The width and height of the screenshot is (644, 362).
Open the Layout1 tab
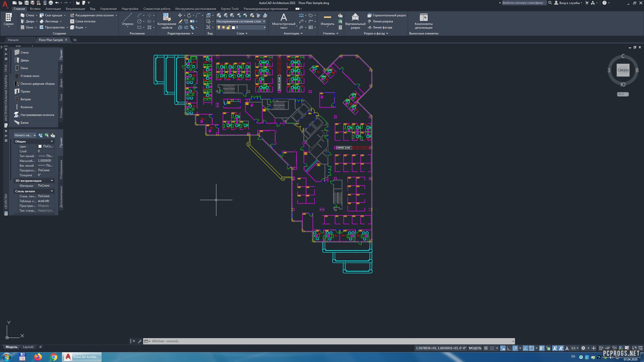tap(28, 347)
